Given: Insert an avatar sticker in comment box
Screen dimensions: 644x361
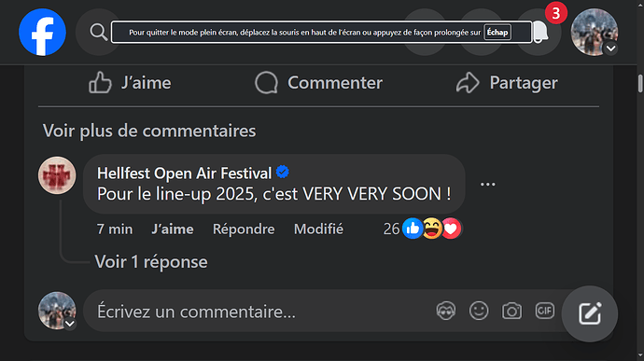Looking at the screenshot, I should click(446, 311).
